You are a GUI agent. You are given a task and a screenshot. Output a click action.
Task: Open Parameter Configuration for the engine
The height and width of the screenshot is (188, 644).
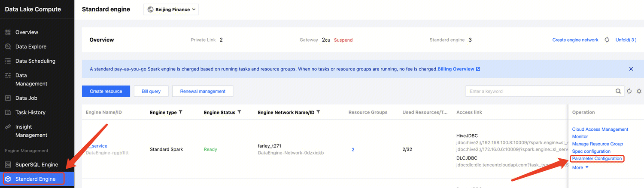597,159
